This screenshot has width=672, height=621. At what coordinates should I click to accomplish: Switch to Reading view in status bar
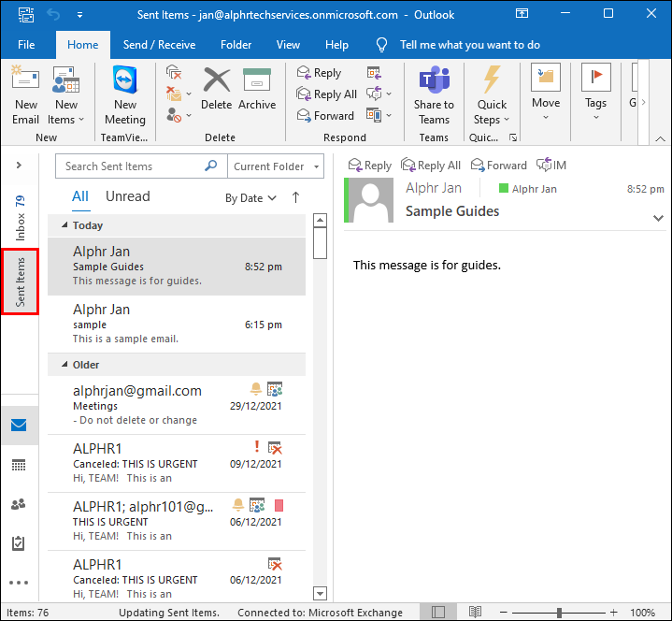(476, 613)
